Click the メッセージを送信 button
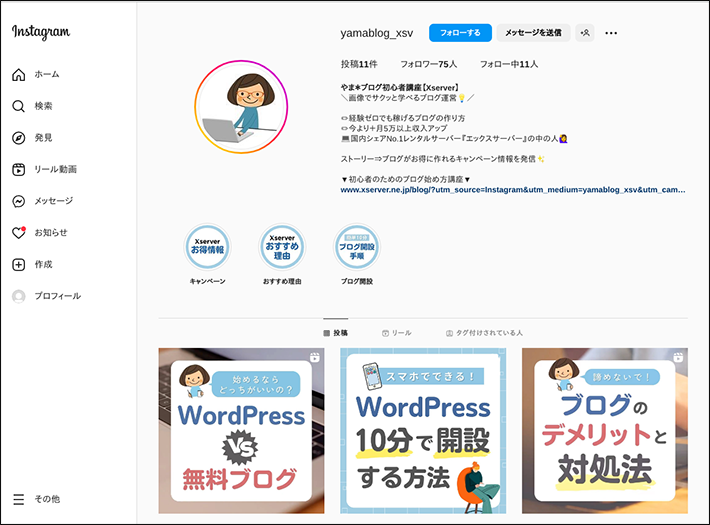This screenshot has width=710, height=525. pyautogui.click(x=533, y=33)
